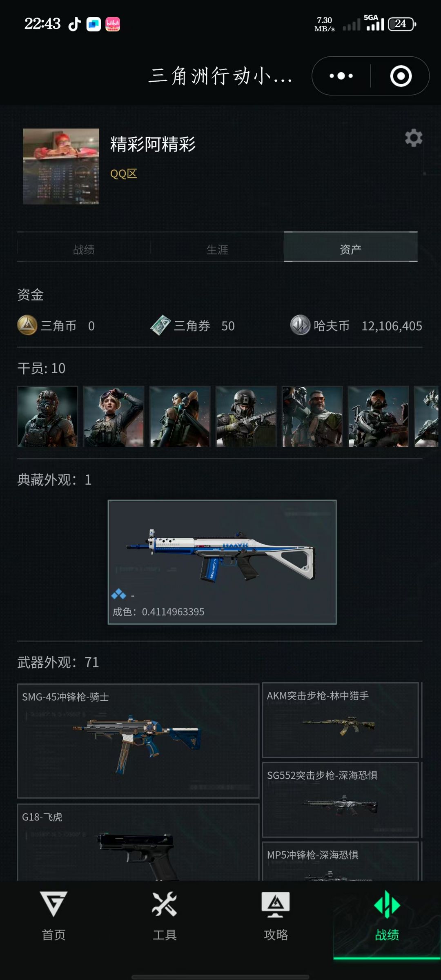Open mini program three-dot menu
Viewport: 441px width, 980px height.
[x=341, y=76]
